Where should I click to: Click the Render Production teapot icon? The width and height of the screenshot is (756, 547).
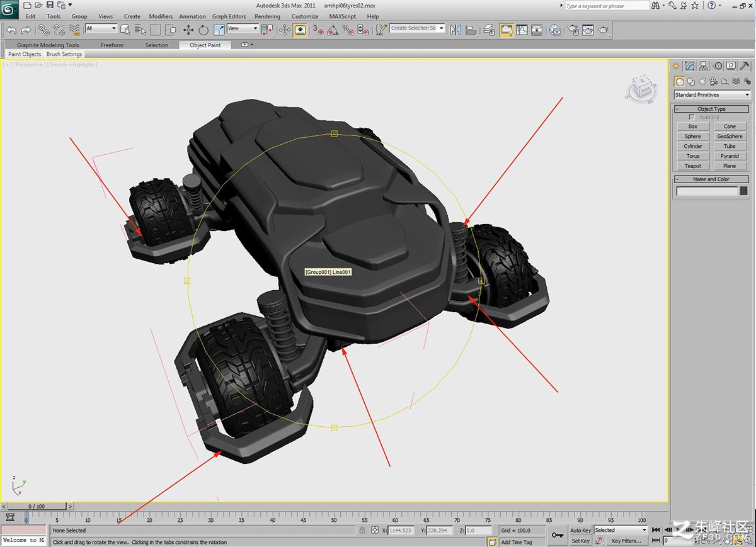(603, 30)
